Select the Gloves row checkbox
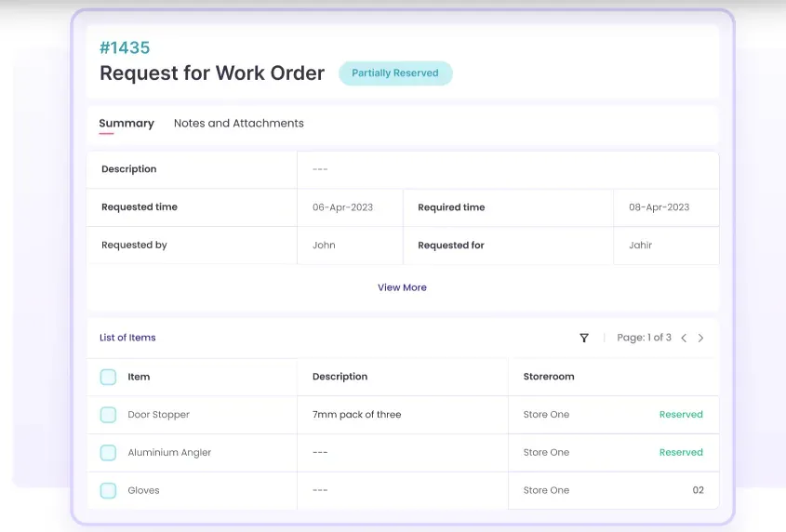 (x=108, y=490)
